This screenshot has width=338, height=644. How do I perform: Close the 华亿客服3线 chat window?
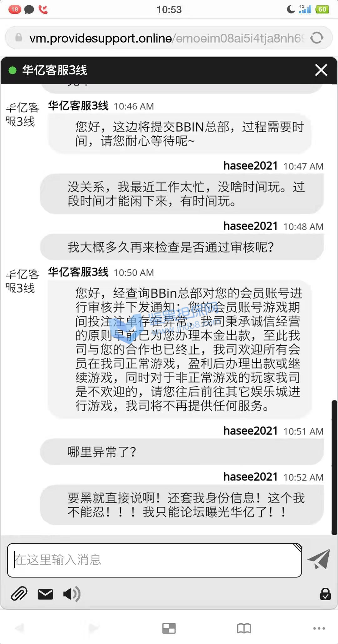[x=321, y=70]
